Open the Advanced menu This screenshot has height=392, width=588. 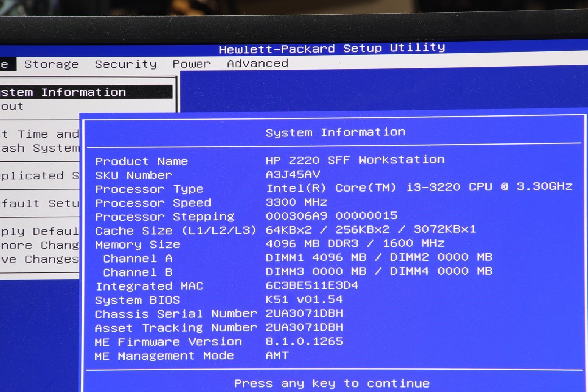click(258, 63)
